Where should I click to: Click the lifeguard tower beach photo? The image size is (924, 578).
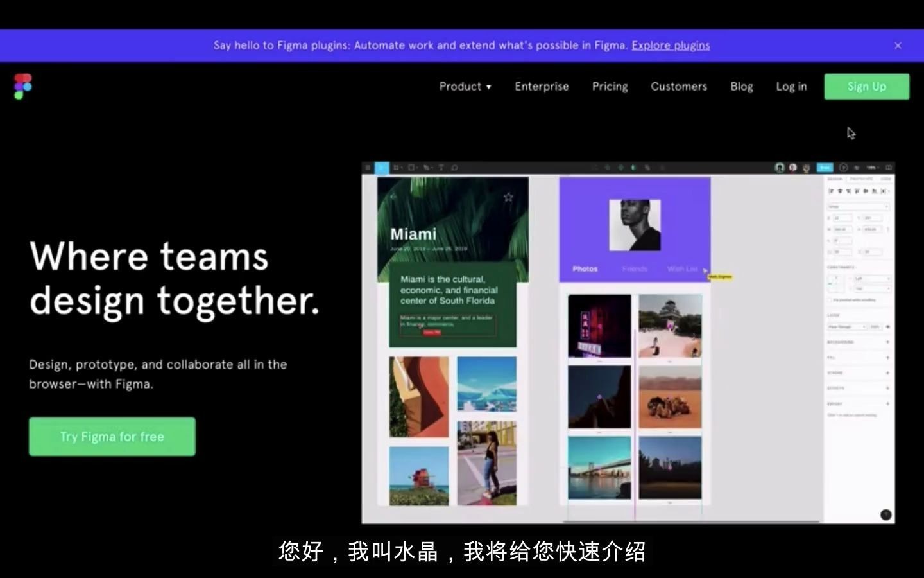[419, 476]
